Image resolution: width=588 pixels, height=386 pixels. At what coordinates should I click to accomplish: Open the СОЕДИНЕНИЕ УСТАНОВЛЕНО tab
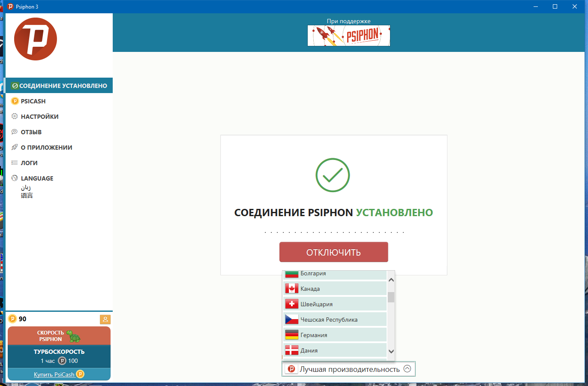click(59, 86)
